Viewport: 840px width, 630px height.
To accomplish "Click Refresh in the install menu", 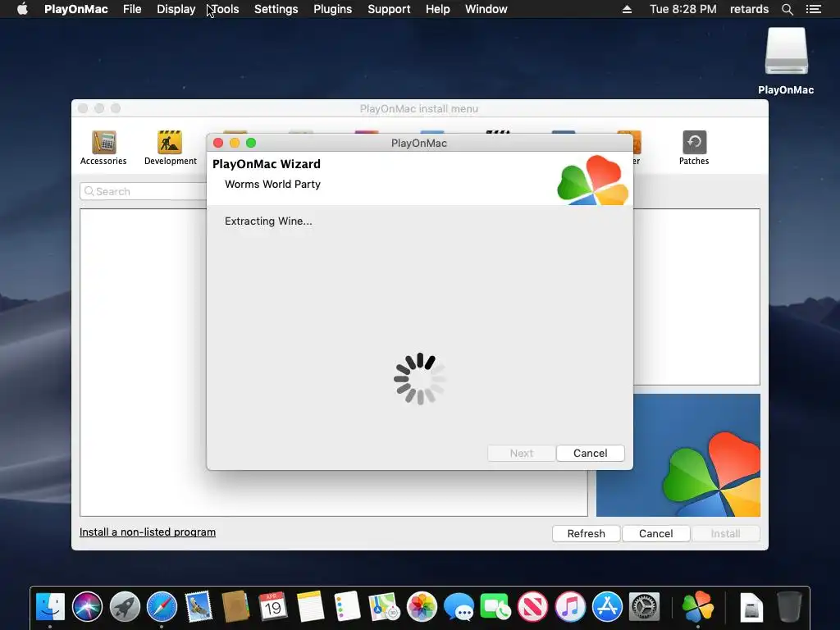I will coord(586,533).
